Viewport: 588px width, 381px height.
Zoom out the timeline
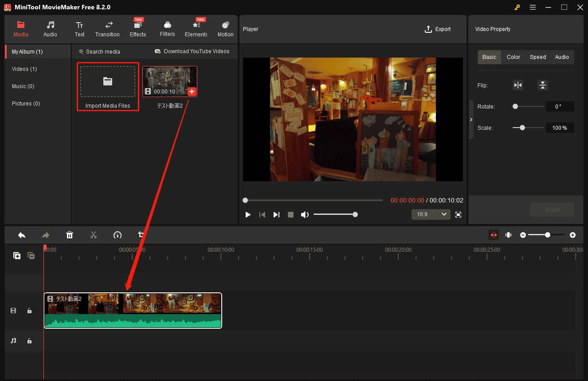pos(523,235)
